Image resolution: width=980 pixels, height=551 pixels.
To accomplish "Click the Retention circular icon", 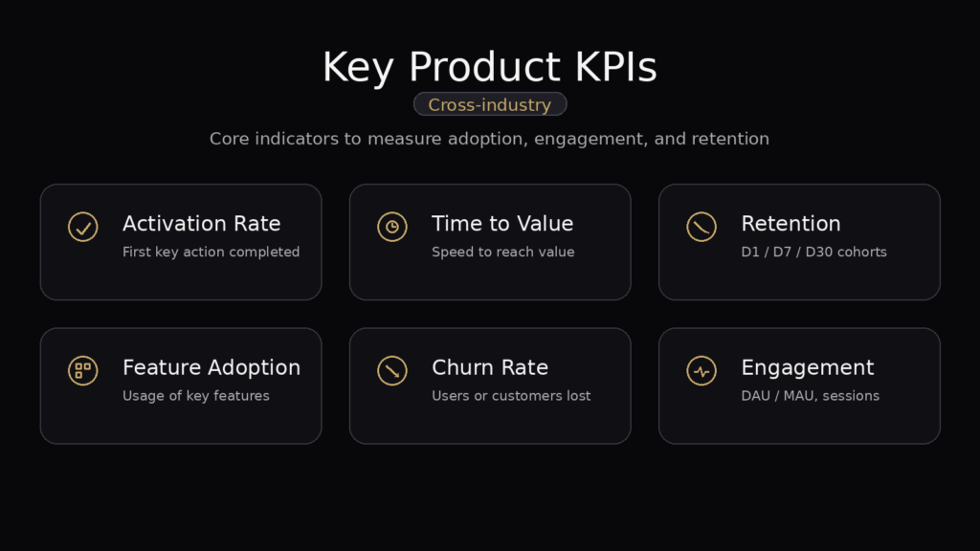I will pyautogui.click(x=702, y=227).
